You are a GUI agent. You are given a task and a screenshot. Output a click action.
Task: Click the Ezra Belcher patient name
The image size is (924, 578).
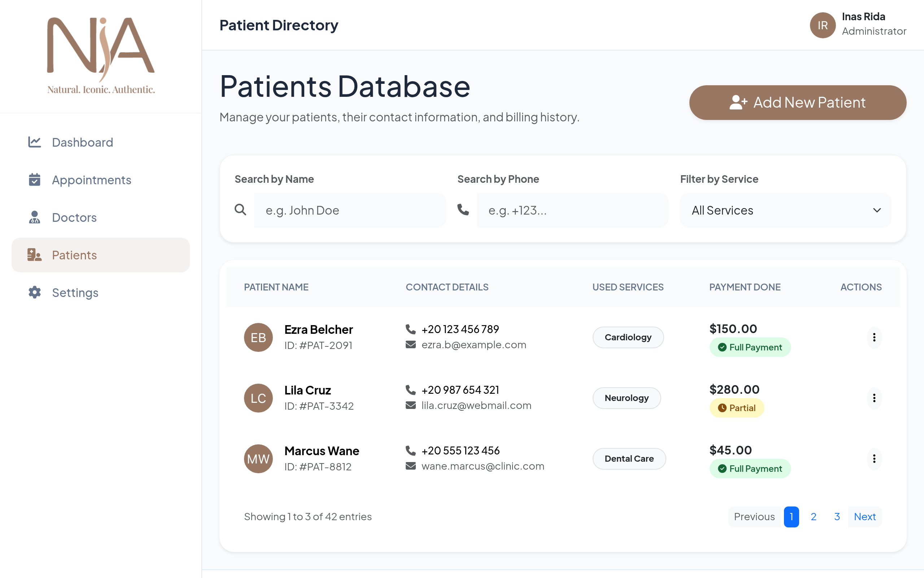(318, 329)
